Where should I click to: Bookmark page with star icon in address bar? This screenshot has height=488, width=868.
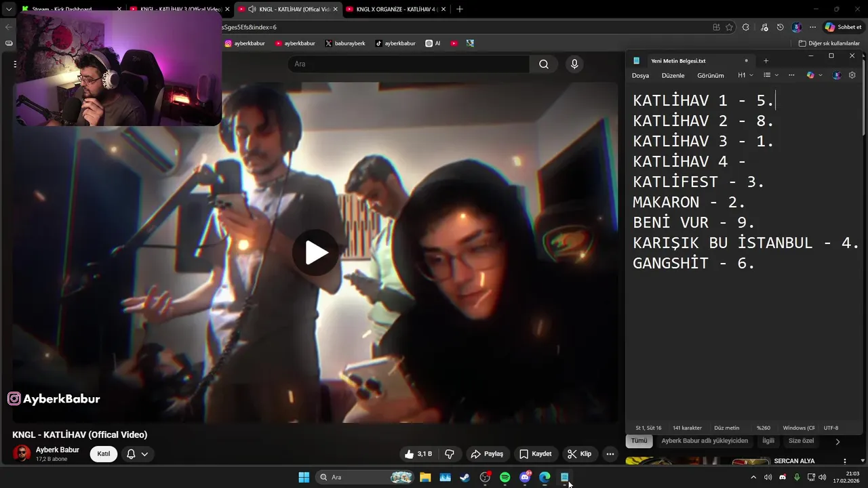click(729, 27)
